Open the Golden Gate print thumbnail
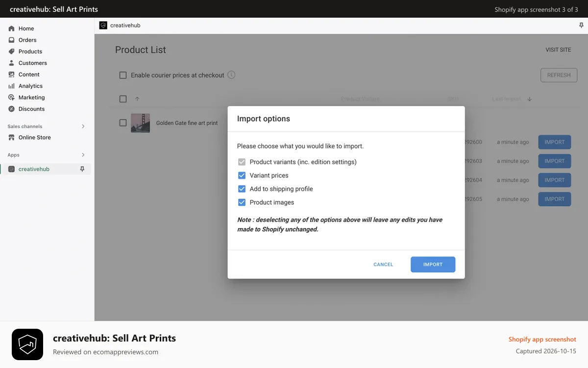The image size is (588, 368). click(140, 123)
